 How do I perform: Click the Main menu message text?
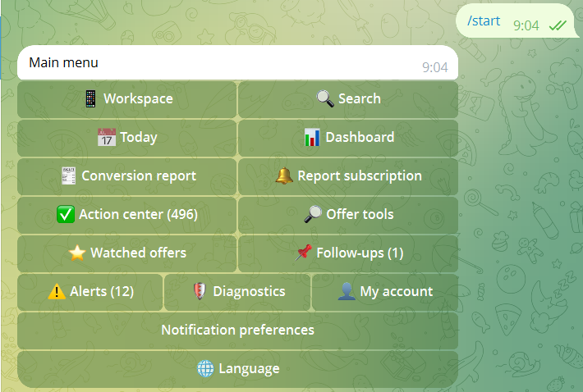point(63,62)
